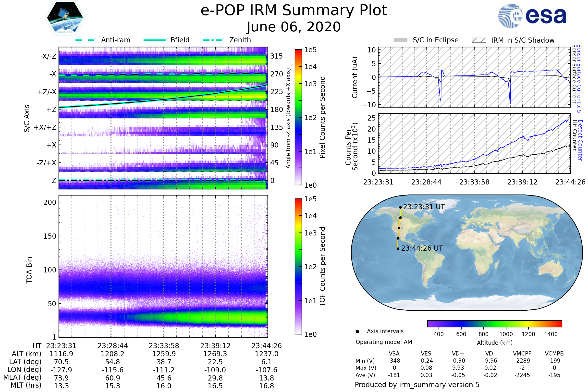Click the e-POP IRM Summary Plot title
Viewport: 588px width, 392px height.
pyautogui.click(x=294, y=11)
